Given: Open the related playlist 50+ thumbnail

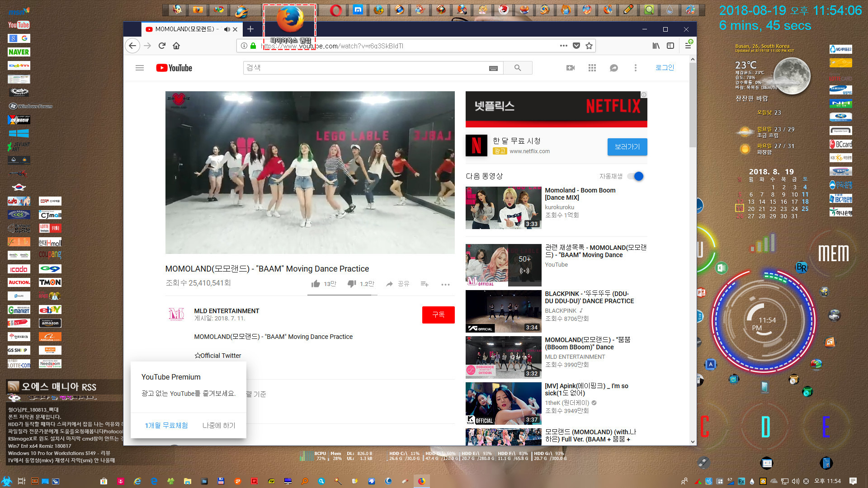Looking at the screenshot, I should [x=503, y=265].
